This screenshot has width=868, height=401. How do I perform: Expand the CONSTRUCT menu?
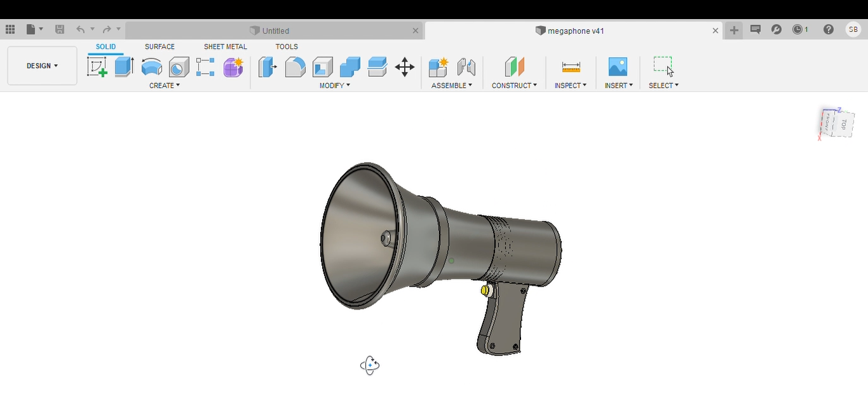514,85
